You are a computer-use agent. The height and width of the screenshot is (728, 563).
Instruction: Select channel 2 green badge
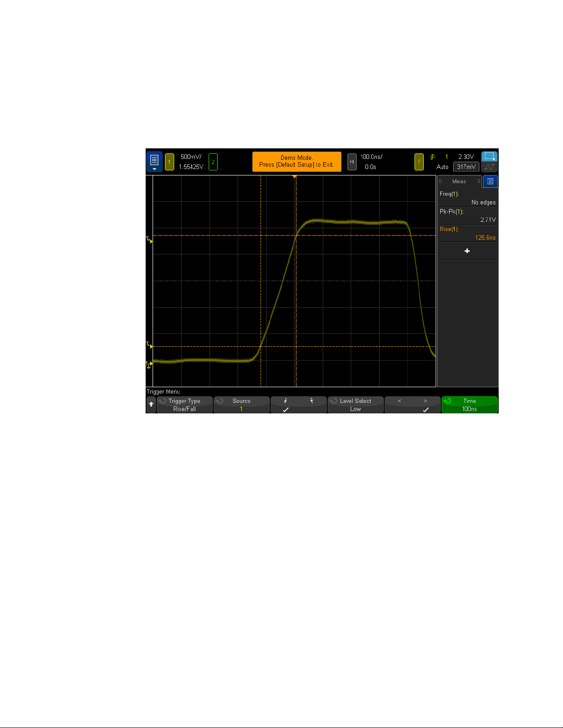[213, 162]
